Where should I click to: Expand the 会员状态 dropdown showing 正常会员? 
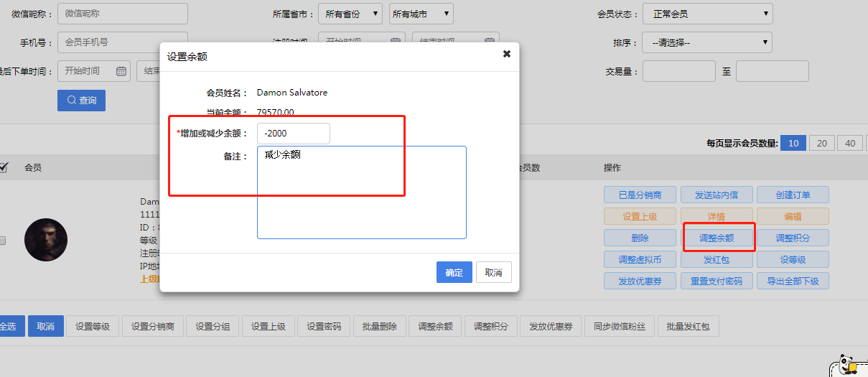point(706,14)
